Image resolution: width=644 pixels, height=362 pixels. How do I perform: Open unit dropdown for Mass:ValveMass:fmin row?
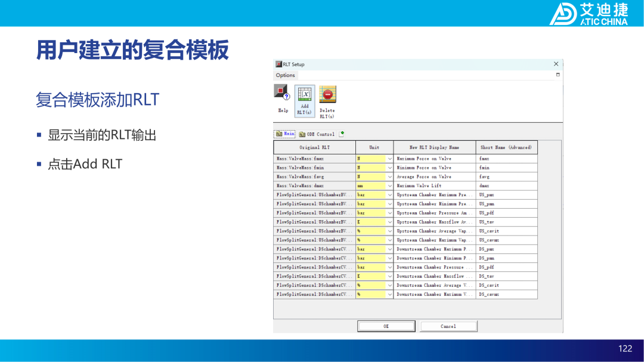click(x=389, y=168)
